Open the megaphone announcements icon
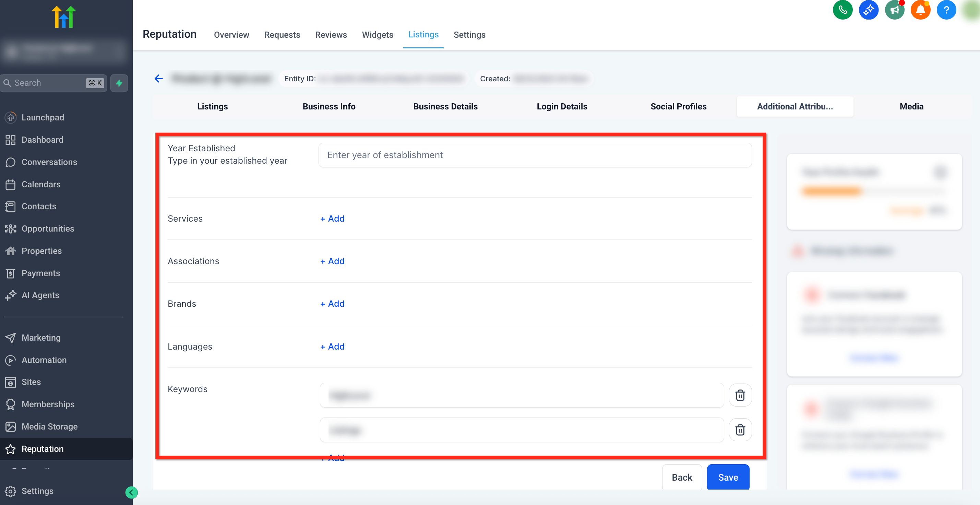The width and height of the screenshot is (980, 505). pyautogui.click(x=894, y=10)
